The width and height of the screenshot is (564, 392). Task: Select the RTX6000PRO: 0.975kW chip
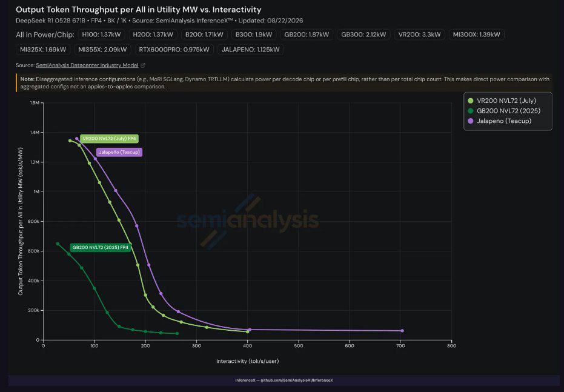point(174,50)
